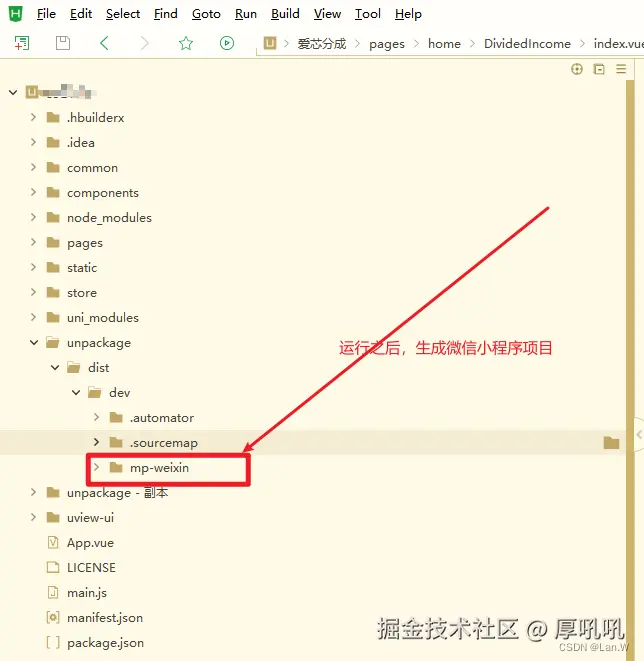Select the store folder row
The image size is (644, 661).
(x=313, y=292)
